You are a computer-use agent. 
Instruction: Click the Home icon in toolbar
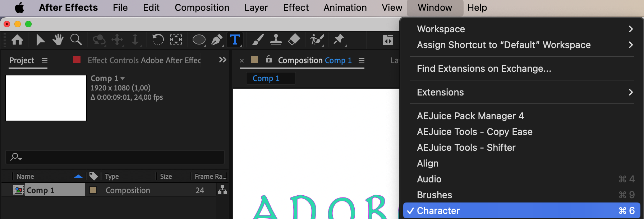point(17,40)
